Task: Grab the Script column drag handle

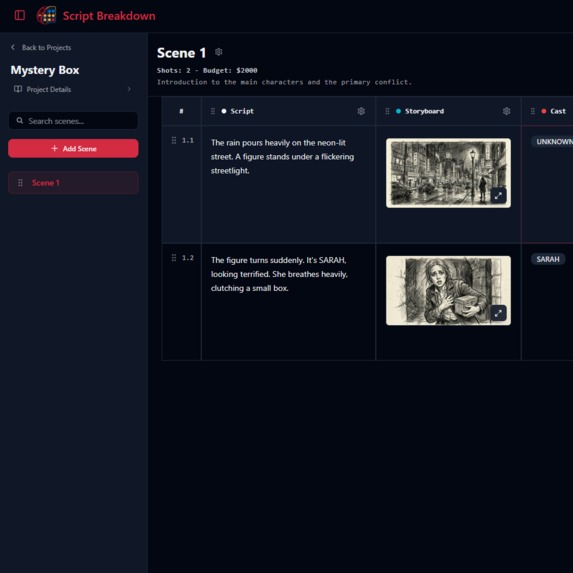Action: (x=213, y=111)
